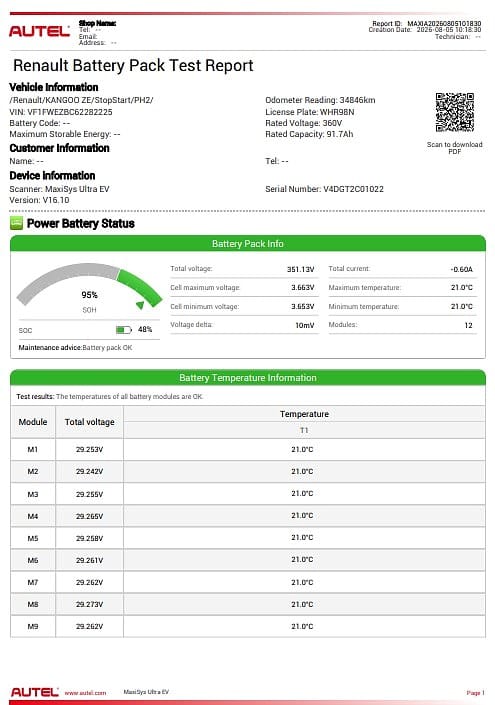495x705 pixels.
Task: Click the Report ID text at top right
Action: 427,23
